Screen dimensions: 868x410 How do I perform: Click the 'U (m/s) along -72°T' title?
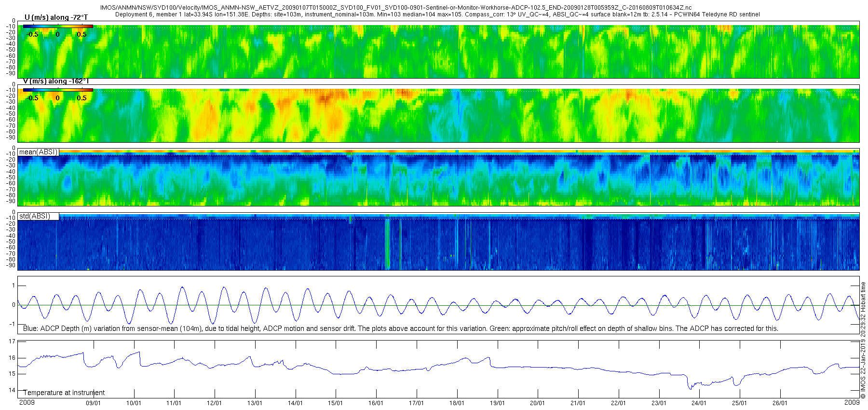56,17
